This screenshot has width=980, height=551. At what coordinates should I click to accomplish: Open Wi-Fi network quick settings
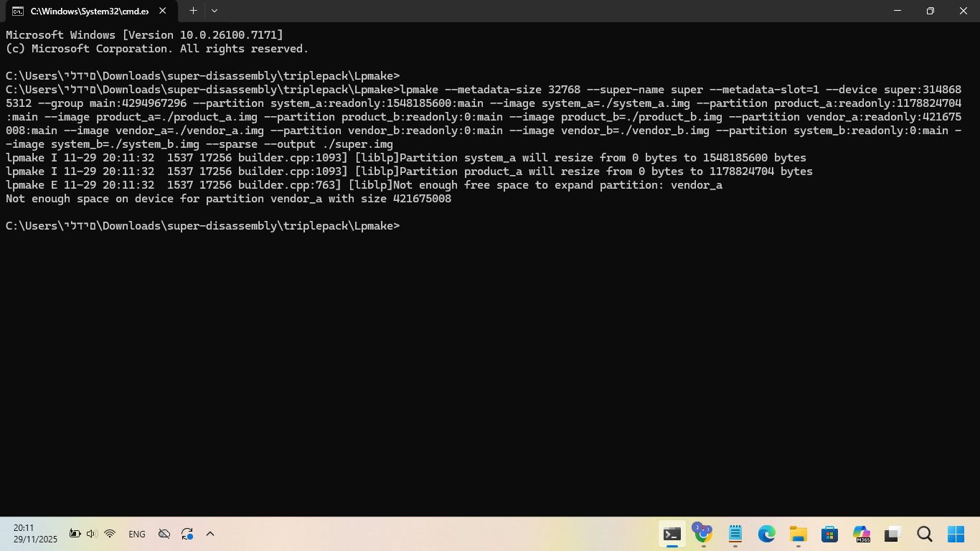pyautogui.click(x=110, y=534)
